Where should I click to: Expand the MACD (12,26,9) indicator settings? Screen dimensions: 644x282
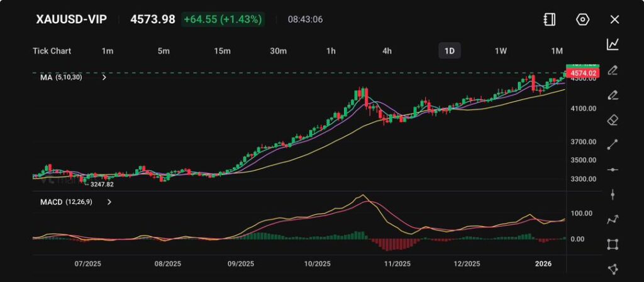109,202
